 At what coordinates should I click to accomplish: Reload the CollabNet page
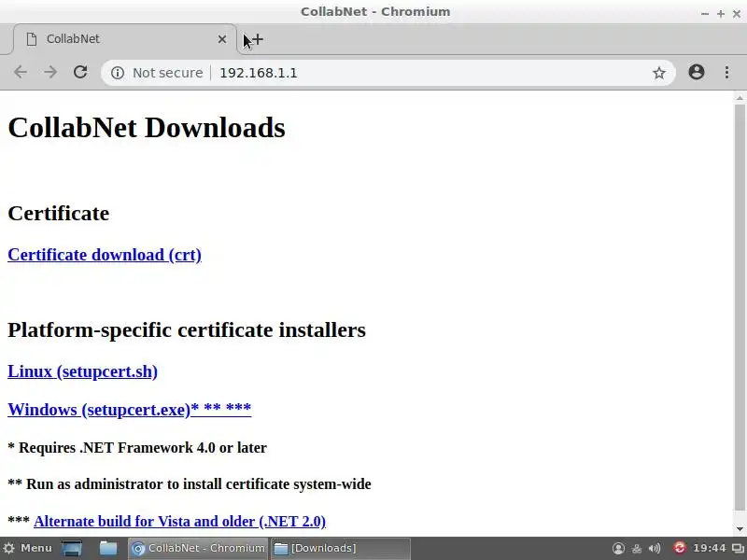click(x=80, y=73)
